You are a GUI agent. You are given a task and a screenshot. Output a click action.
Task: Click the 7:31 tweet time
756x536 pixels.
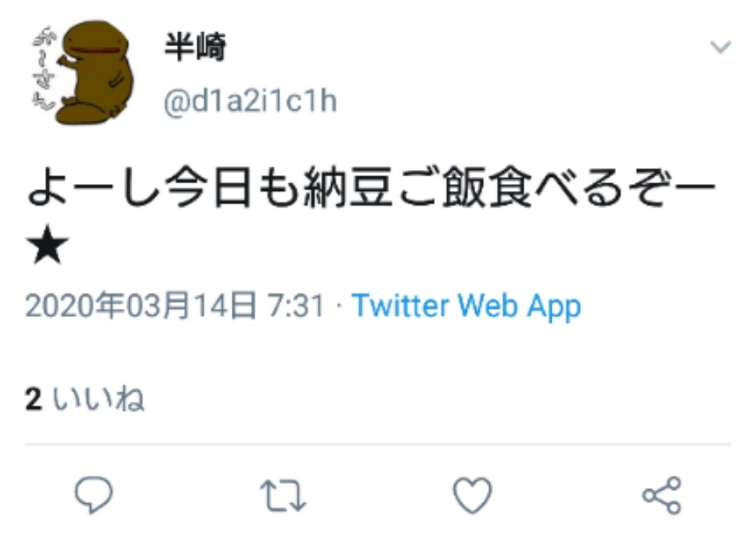pos(295,306)
